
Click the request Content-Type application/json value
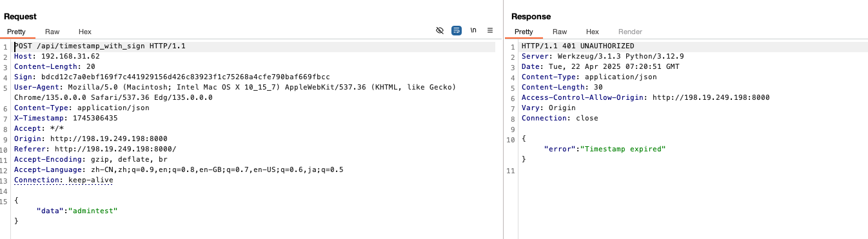click(113, 108)
